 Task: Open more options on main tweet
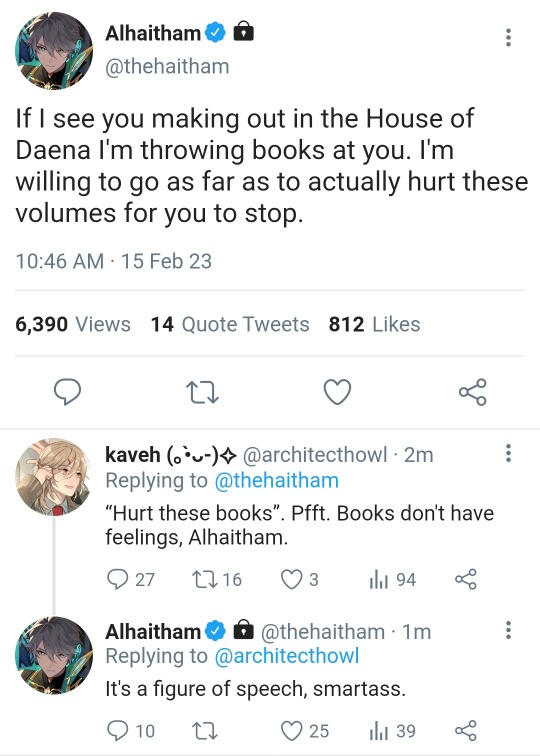coord(508,37)
